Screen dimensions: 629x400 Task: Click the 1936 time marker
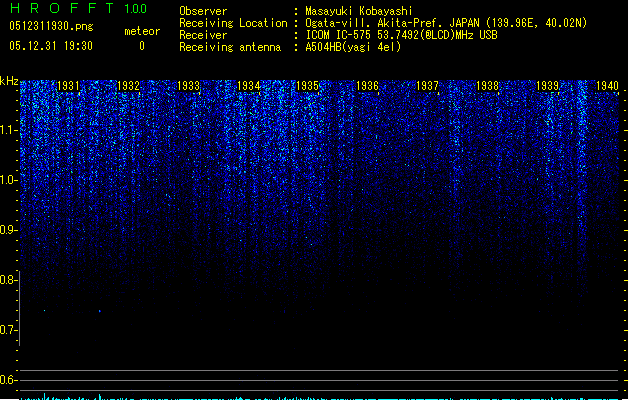click(x=367, y=85)
